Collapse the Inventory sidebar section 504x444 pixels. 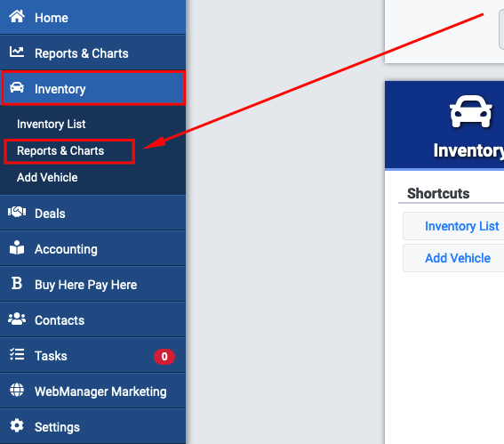pyautogui.click(x=93, y=88)
